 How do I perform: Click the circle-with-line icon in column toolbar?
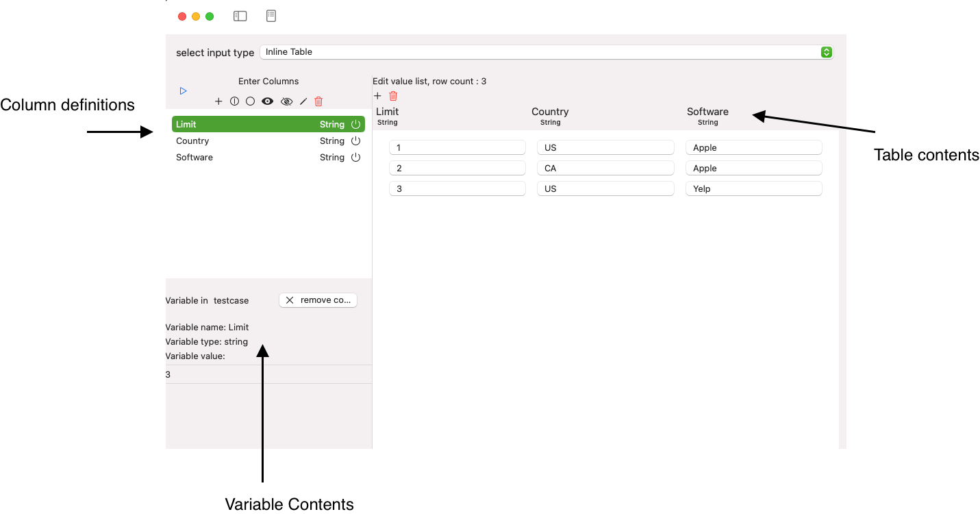(x=234, y=101)
